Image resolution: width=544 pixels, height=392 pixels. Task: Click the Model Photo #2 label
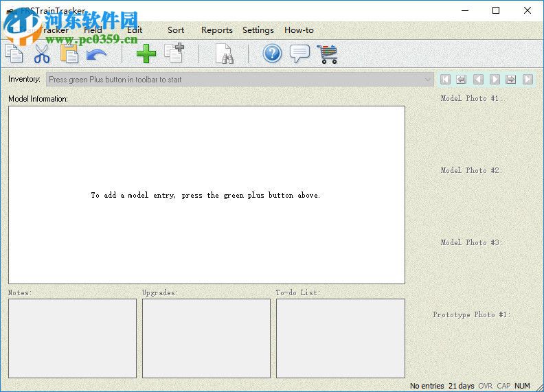coord(471,171)
